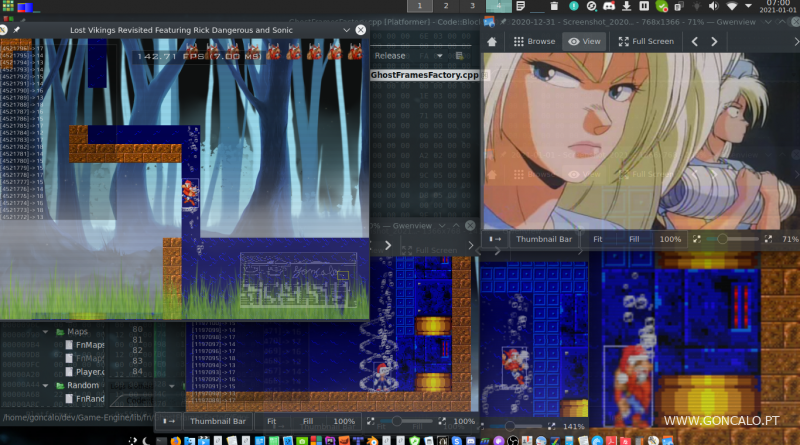Image resolution: width=800 pixels, height=445 pixels.
Task: Switch to the GhostFramesFactory.cpp editor tab
Action: point(424,75)
